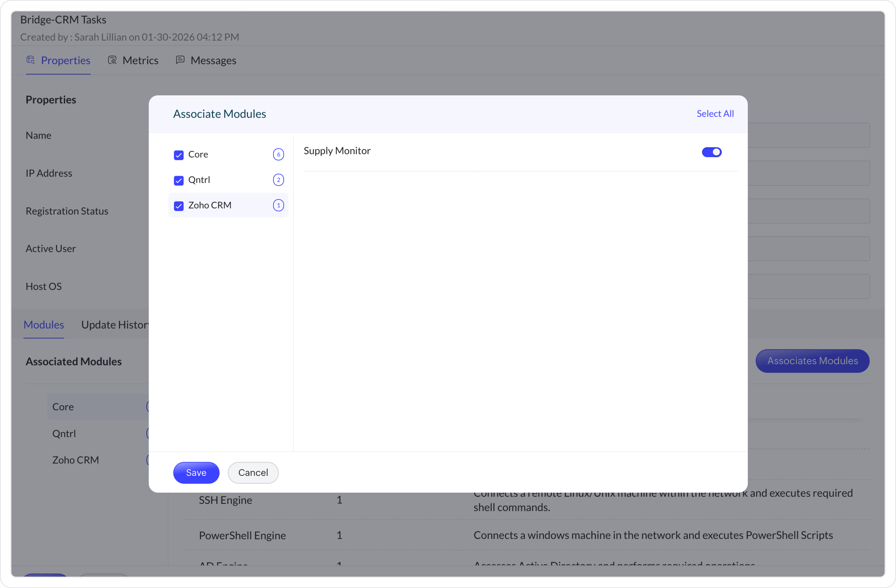
Task: Open the Update History tab
Action: pos(115,325)
